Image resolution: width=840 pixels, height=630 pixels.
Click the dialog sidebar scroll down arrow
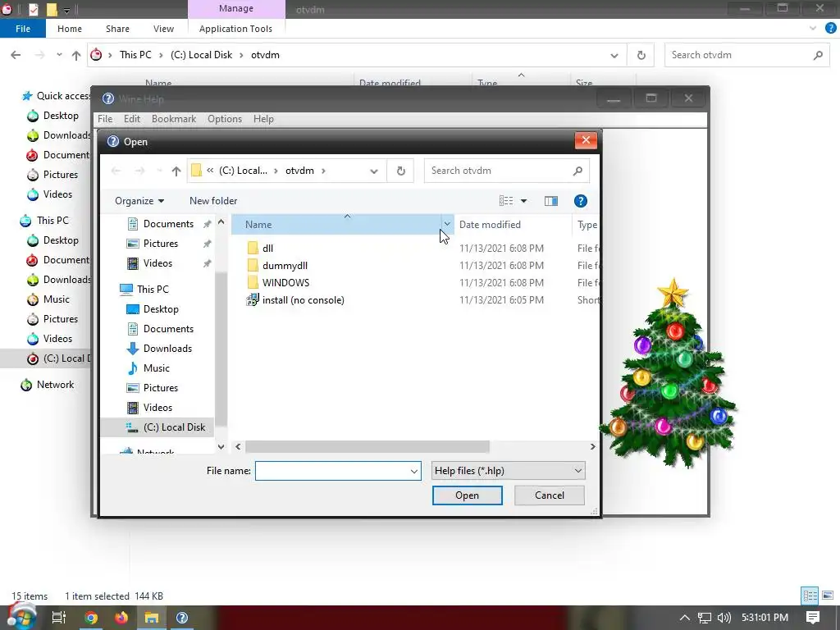221,446
